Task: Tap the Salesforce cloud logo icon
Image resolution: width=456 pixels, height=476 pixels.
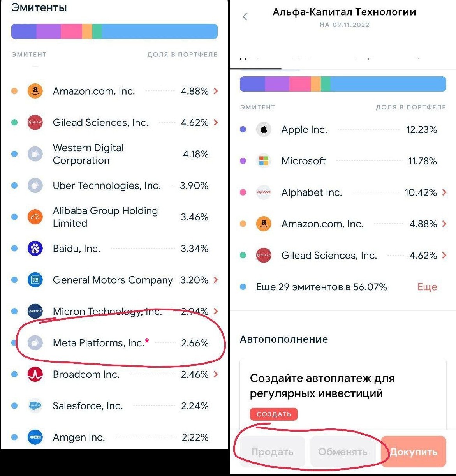Action: pos(35,406)
